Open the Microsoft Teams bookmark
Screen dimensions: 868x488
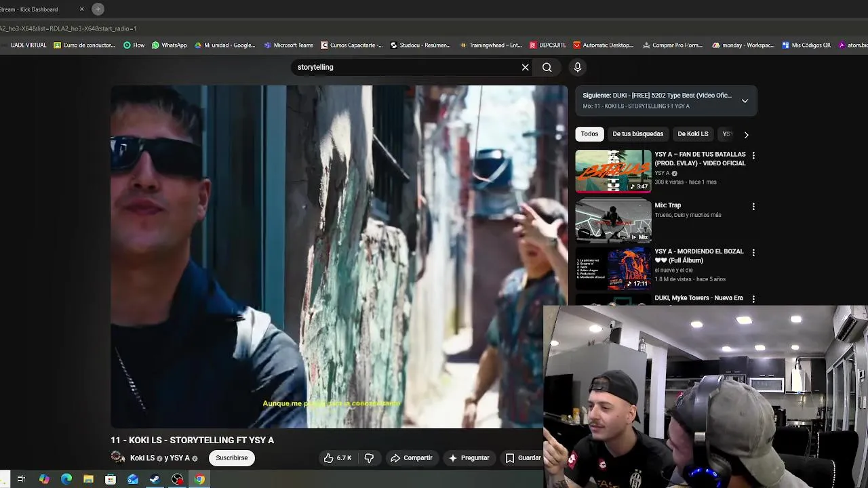click(x=289, y=45)
